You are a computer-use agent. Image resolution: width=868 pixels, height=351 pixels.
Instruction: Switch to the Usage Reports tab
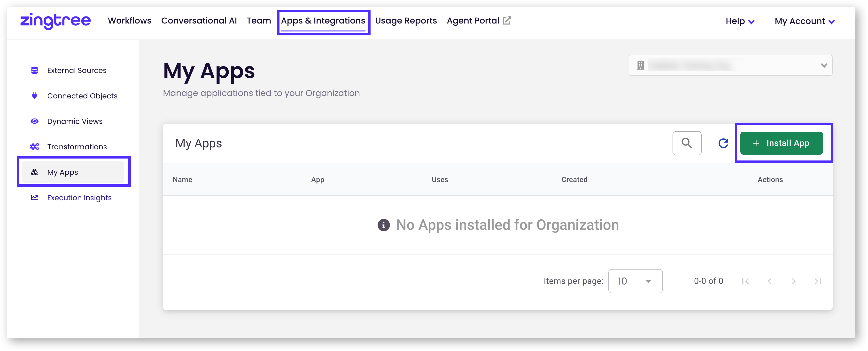tap(406, 21)
